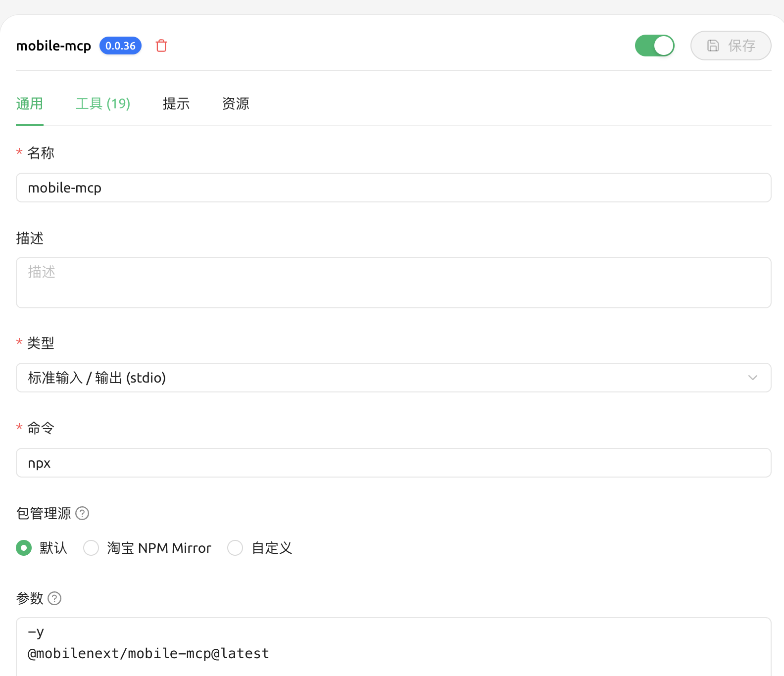The image size is (784, 676).
Task: Open the 资源 tab
Action: [236, 103]
